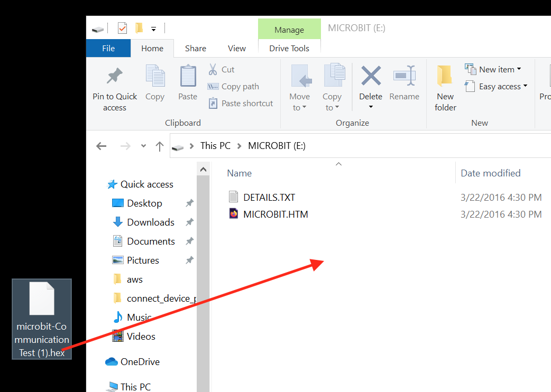Click date of the DETAILS.TXT row
The height and width of the screenshot is (392, 551).
click(x=501, y=197)
